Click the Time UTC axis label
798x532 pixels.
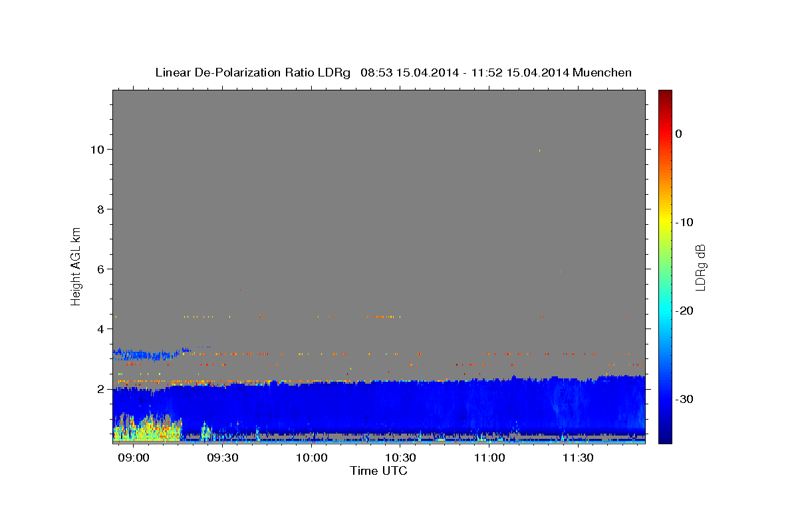pyautogui.click(x=378, y=471)
